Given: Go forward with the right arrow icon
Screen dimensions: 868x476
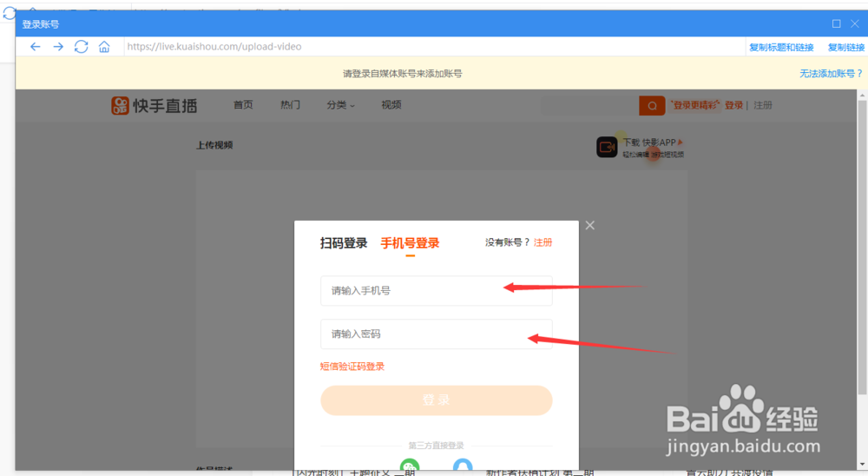Looking at the screenshot, I should 58,47.
